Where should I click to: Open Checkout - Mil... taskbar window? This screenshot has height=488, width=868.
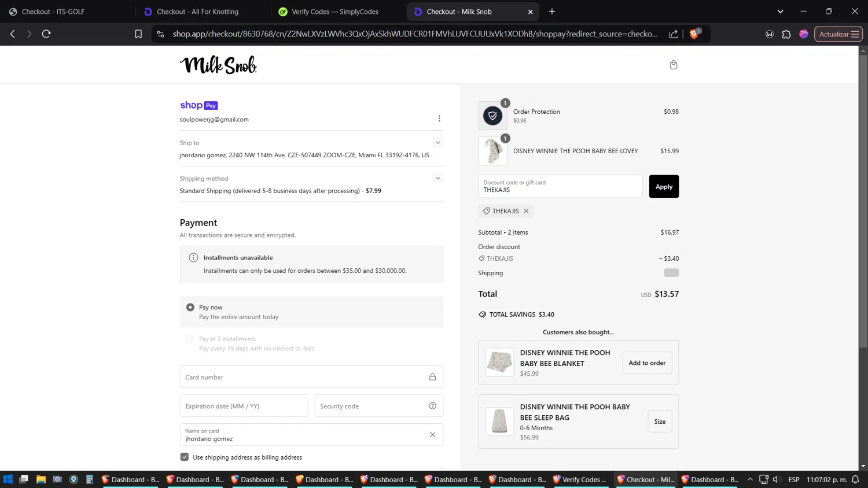646,479
